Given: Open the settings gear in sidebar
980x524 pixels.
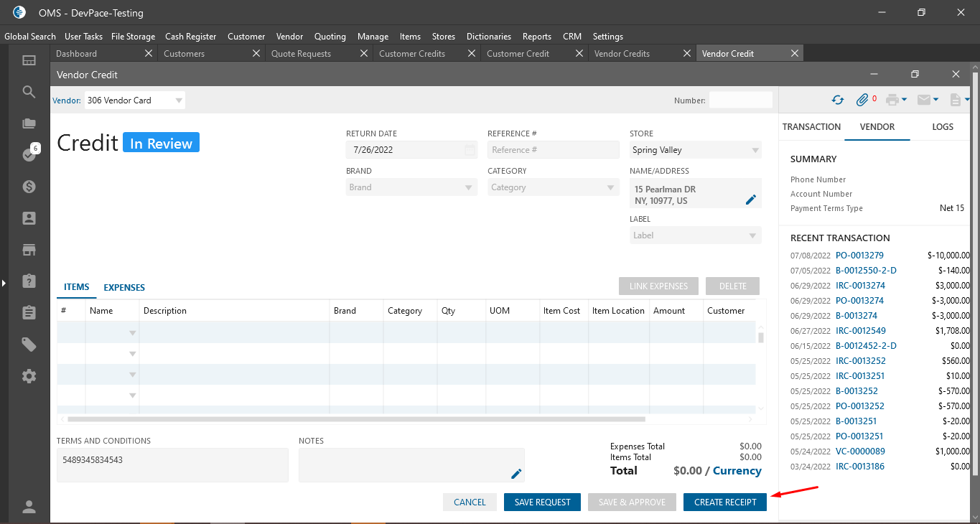Looking at the screenshot, I should click(x=29, y=376).
